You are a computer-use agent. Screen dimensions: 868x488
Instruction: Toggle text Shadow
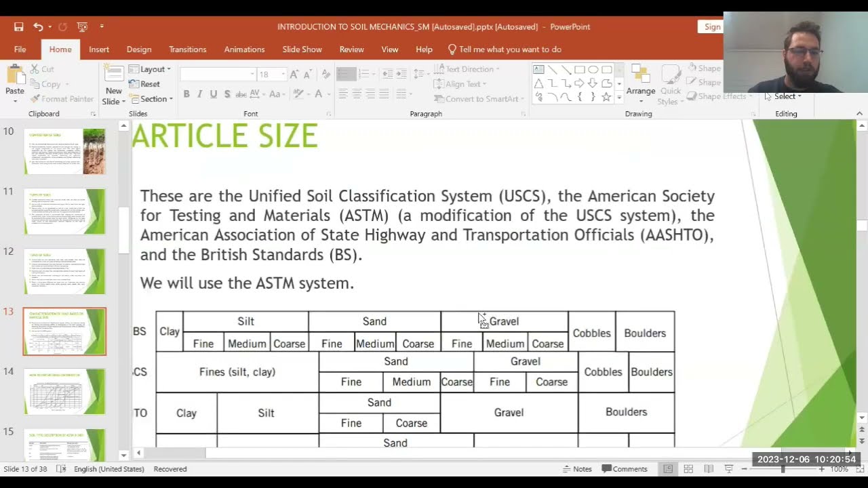227,94
